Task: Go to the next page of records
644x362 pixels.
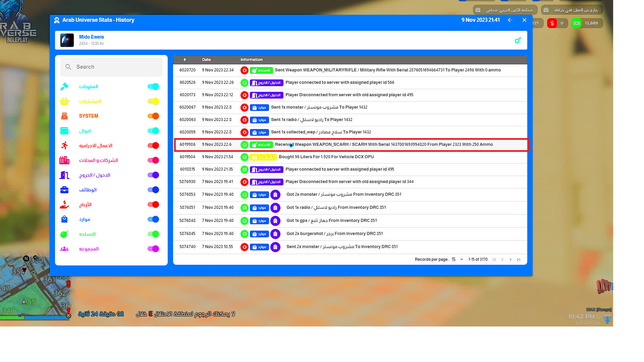Action: pyautogui.click(x=511, y=259)
